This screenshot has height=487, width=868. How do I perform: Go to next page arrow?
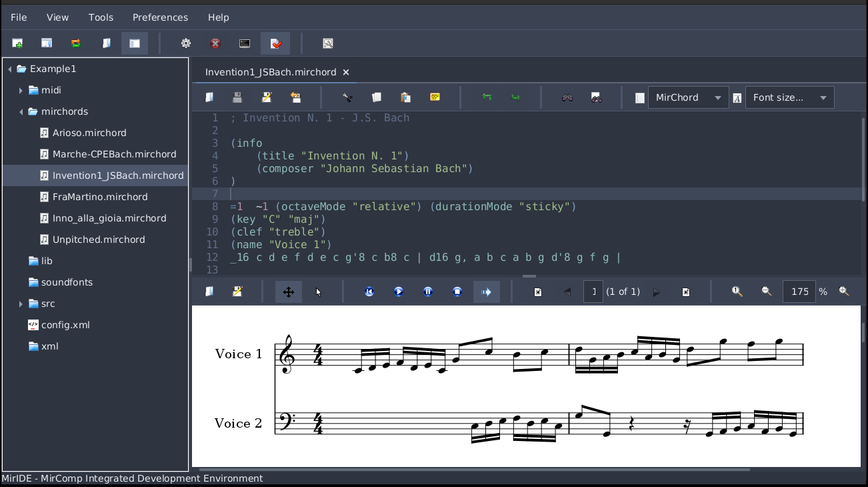(657, 292)
